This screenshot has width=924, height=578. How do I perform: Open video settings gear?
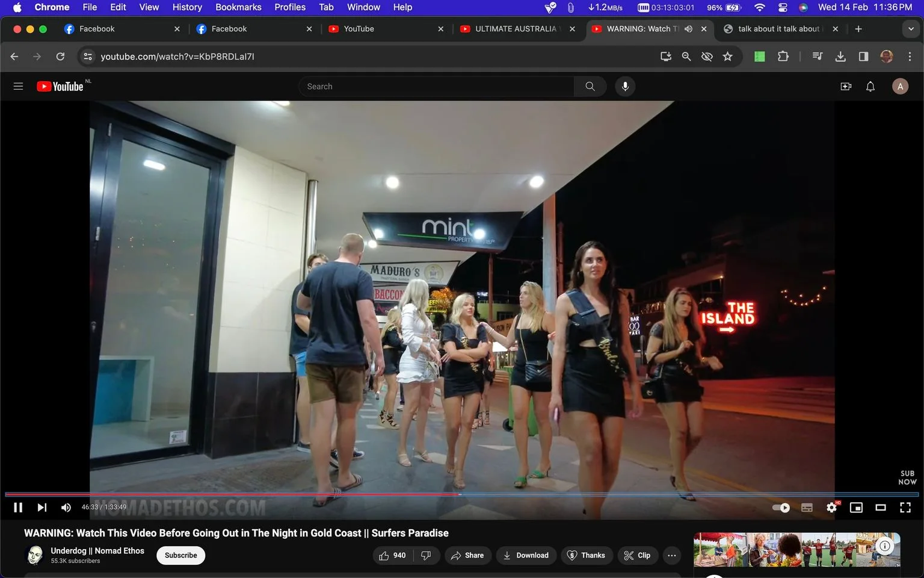(831, 508)
